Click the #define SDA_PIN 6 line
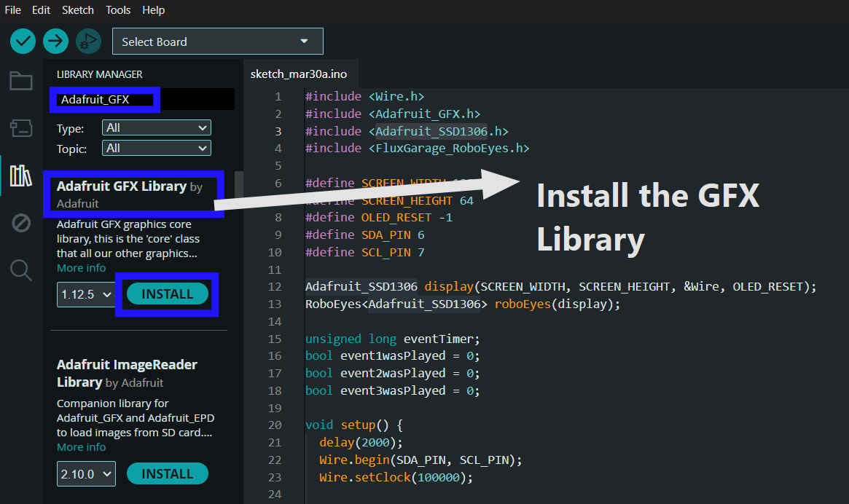849x504 pixels. click(364, 235)
